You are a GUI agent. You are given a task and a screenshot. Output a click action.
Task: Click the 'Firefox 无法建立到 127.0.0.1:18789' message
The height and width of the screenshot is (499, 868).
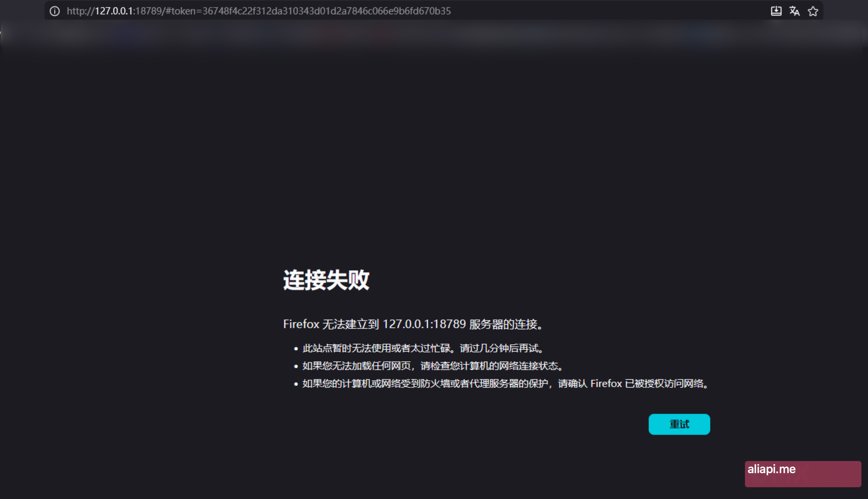pyautogui.click(x=413, y=324)
